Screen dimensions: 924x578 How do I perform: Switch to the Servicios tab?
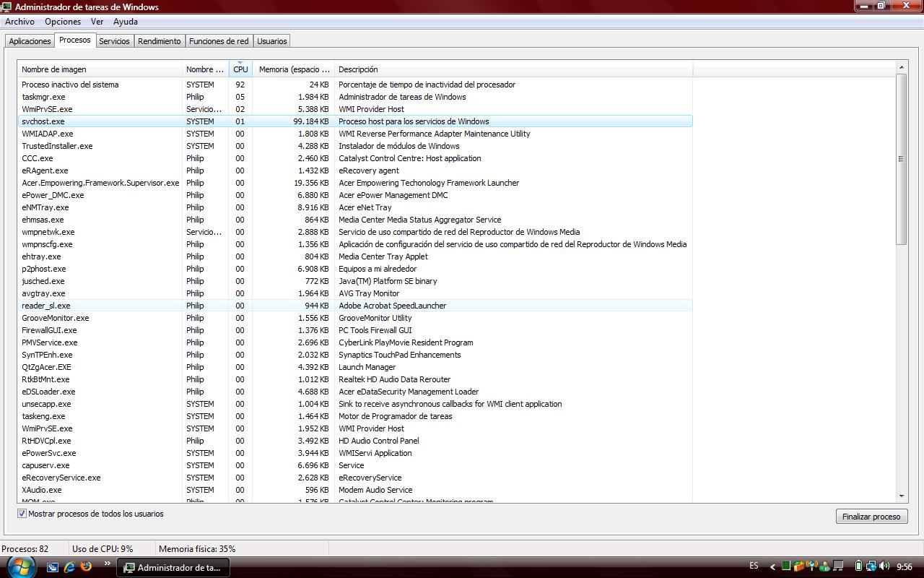point(114,41)
